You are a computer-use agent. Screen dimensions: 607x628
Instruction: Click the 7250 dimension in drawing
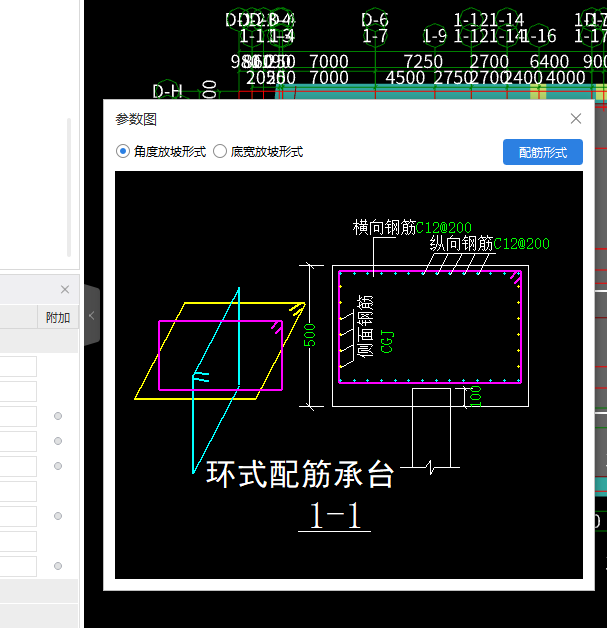click(423, 62)
